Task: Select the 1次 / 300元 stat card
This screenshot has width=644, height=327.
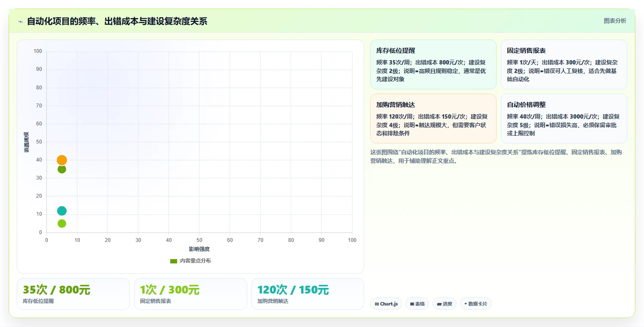Action: pos(190,294)
